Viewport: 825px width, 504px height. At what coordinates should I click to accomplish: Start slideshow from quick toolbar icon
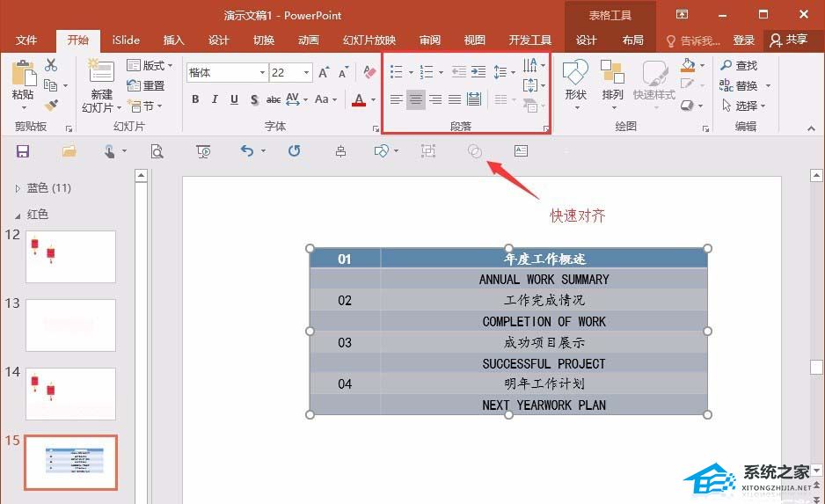tap(203, 151)
